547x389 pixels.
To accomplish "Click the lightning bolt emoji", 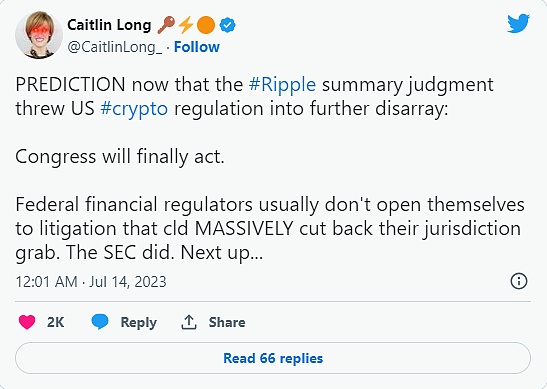I will [x=186, y=25].
